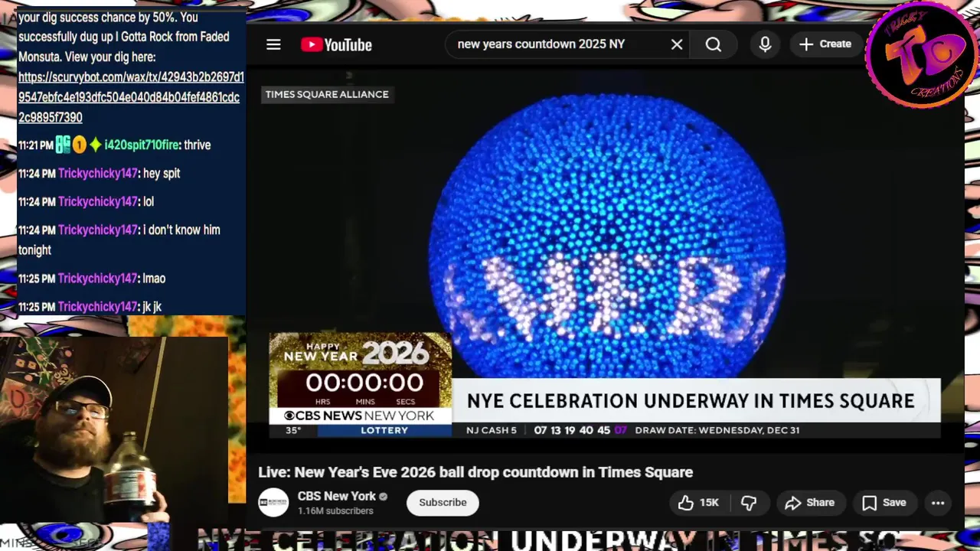Go to the YouTube home logo

pos(336,44)
